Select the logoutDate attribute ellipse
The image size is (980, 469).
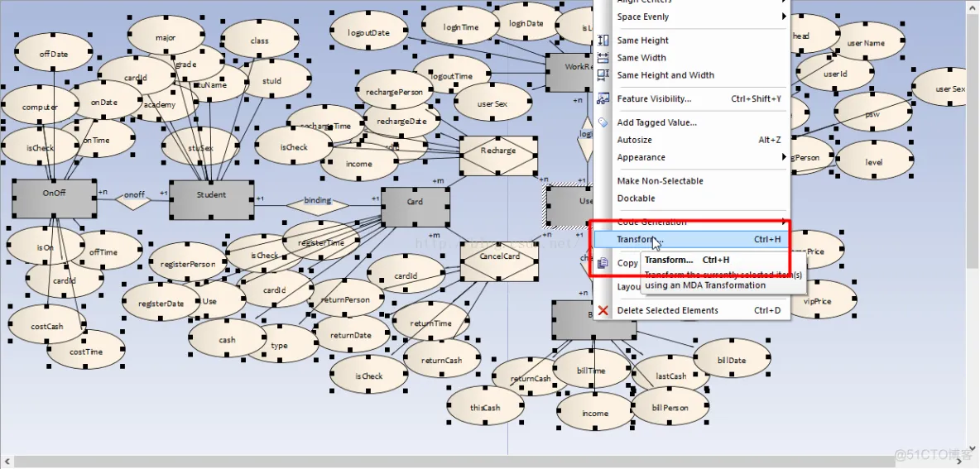[x=368, y=31]
